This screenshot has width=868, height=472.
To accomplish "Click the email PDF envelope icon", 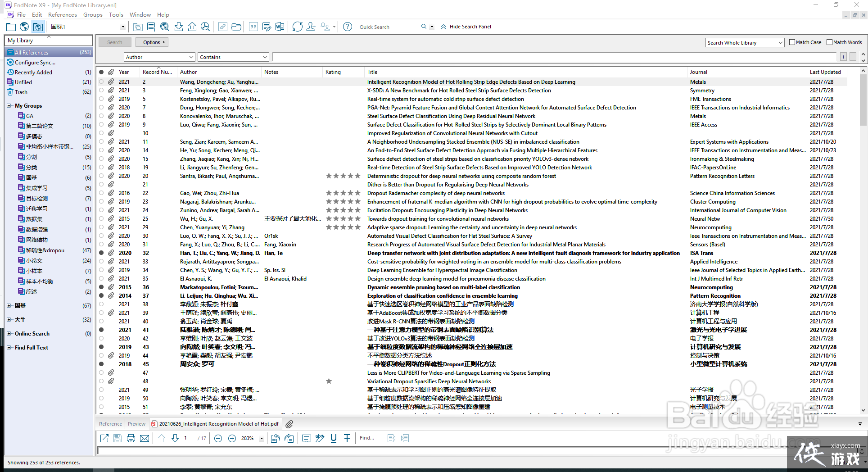I will point(145,438).
